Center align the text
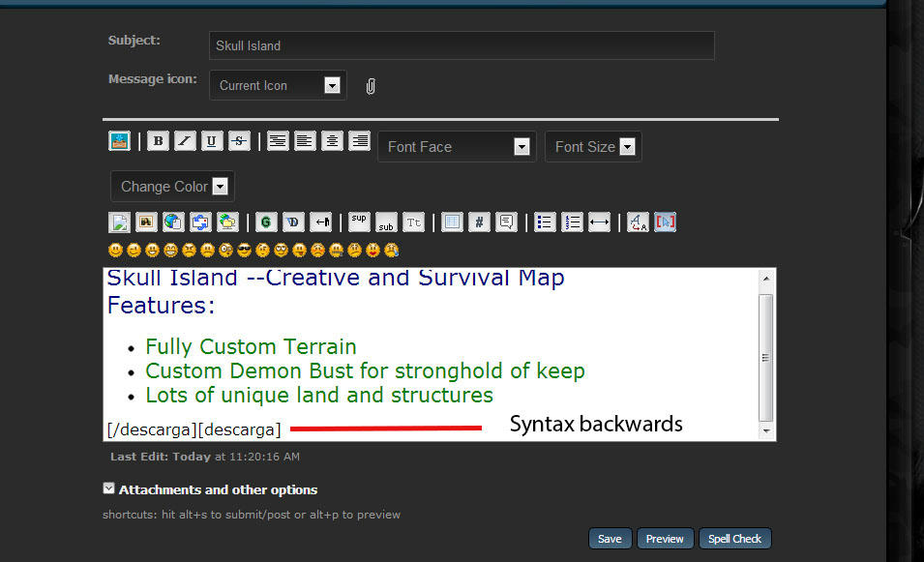This screenshot has height=562, width=924. click(332, 141)
